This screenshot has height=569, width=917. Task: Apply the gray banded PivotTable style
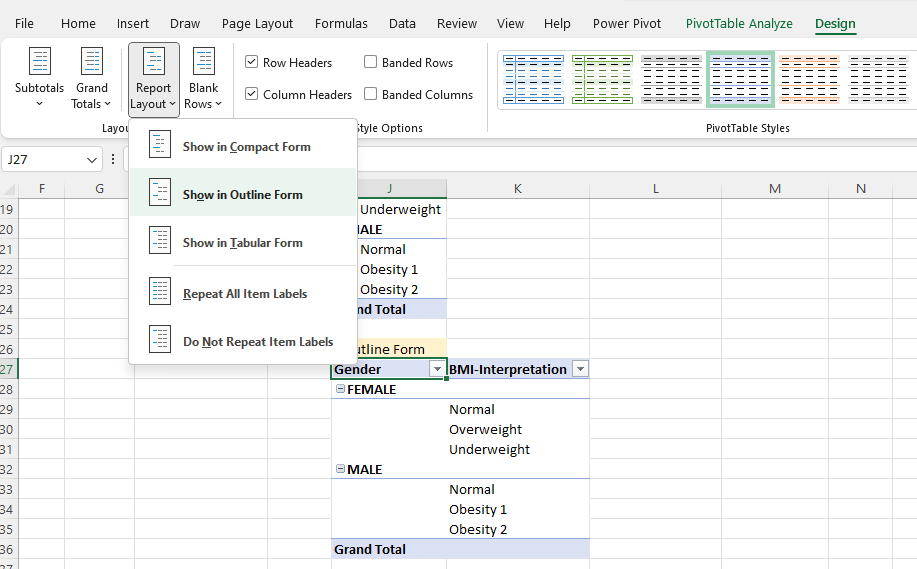pyautogui.click(x=671, y=80)
